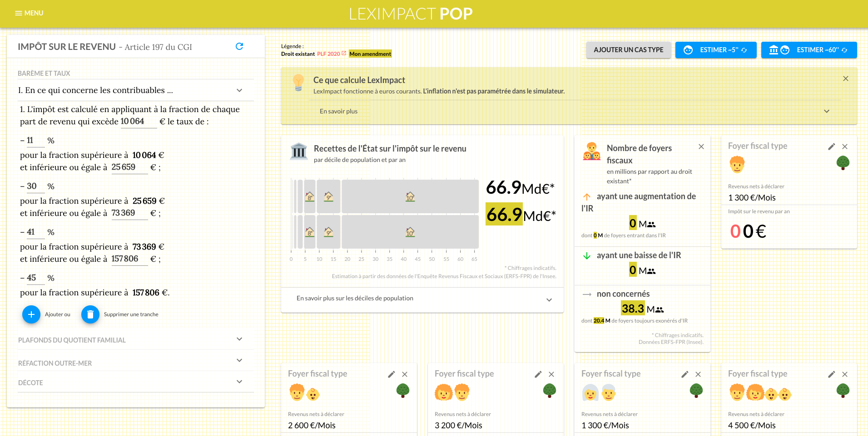Screen dimensions: 868x436
Task: Edit the 11 % rate field
Action: [35, 141]
